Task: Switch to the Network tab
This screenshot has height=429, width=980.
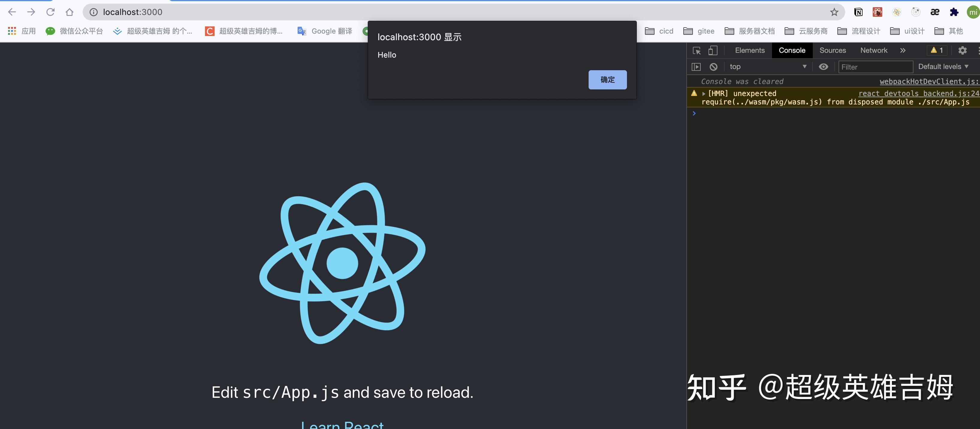Action: (874, 50)
